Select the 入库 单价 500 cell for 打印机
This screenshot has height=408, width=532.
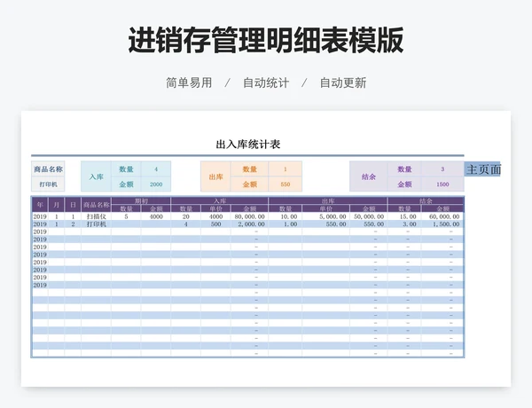(x=215, y=224)
